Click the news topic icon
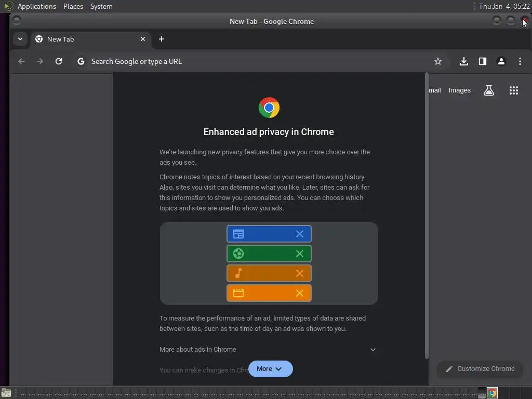 [x=238, y=234]
